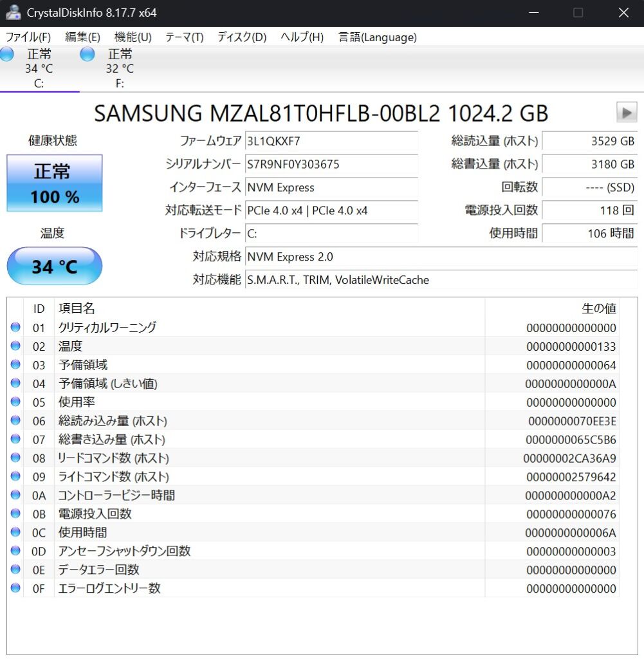Click status icon for row 07 総書き込み量

pos(15,439)
